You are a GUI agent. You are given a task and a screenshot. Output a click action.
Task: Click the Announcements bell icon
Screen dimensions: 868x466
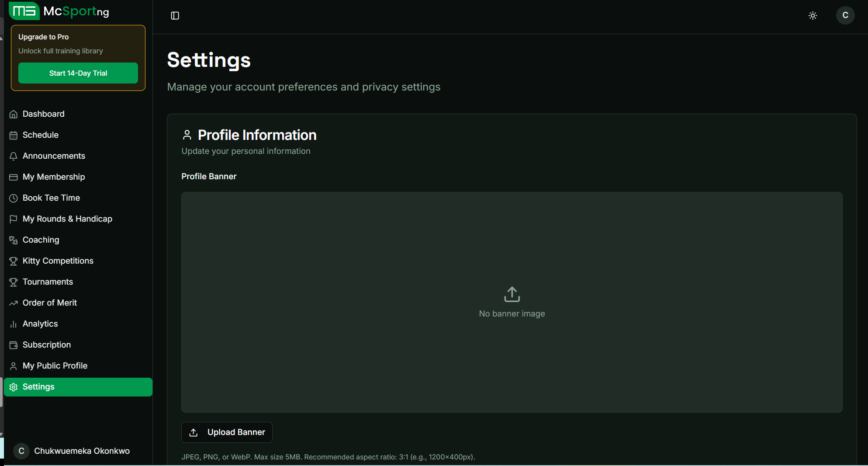click(x=14, y=156)
